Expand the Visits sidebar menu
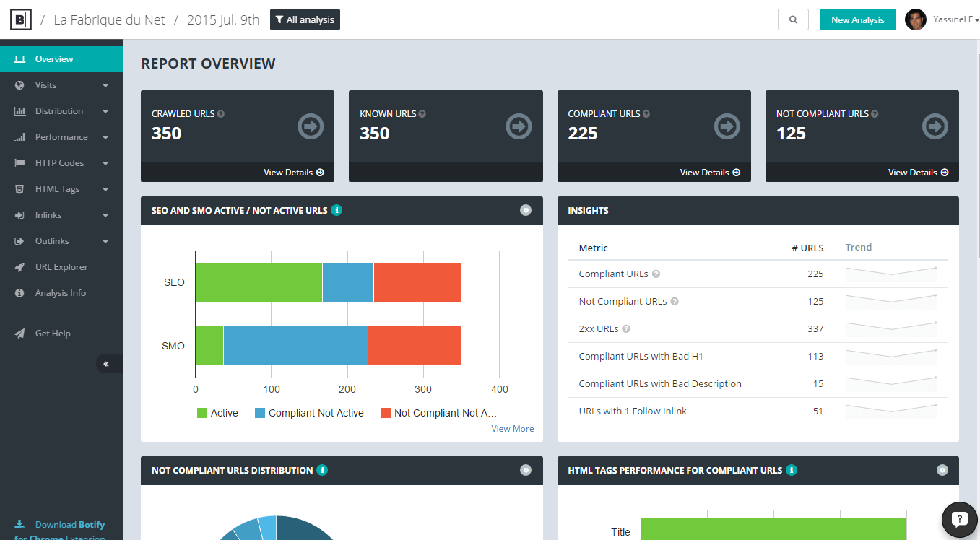Viewport: 980px width, 540px height. click(x=61, y=85)
